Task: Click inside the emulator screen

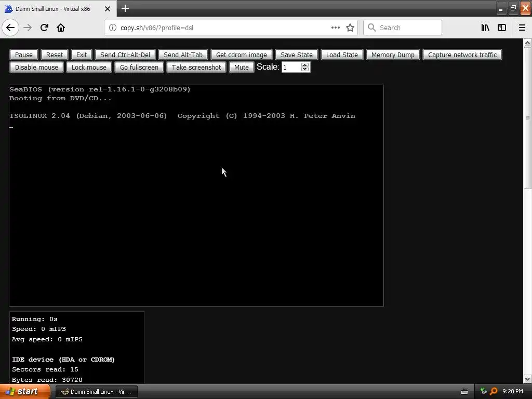Action: [196, 195]
